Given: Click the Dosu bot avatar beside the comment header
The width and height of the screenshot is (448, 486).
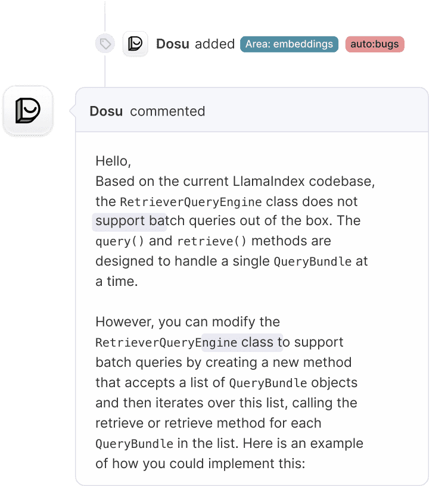Looking at the screenshot, I should click(27, 110).
